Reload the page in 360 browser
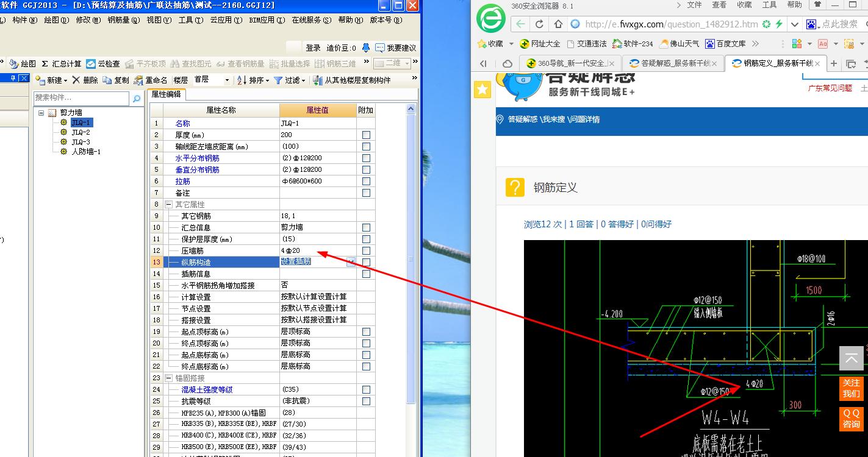This screenshot has height=457, width=868. coord(539,24)
